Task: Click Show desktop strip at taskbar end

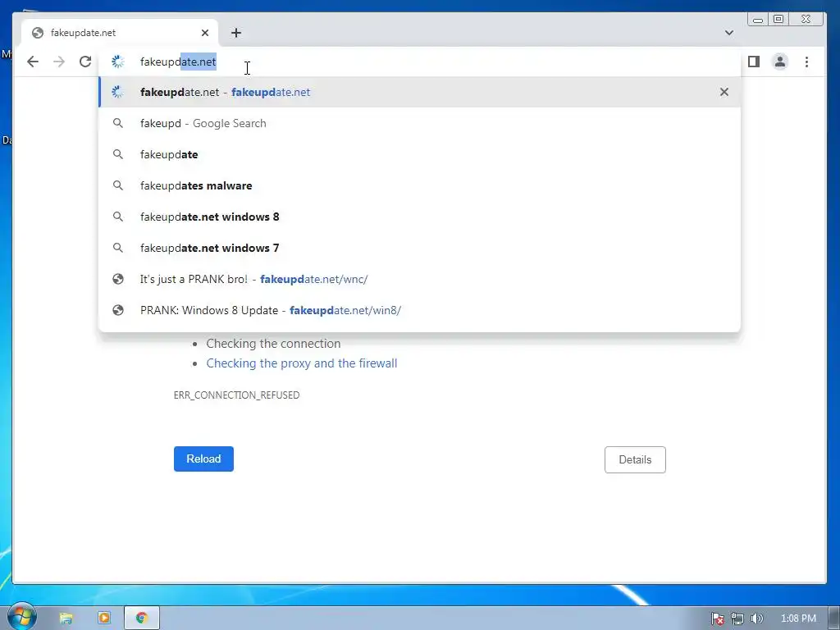Action: [834, 619]
